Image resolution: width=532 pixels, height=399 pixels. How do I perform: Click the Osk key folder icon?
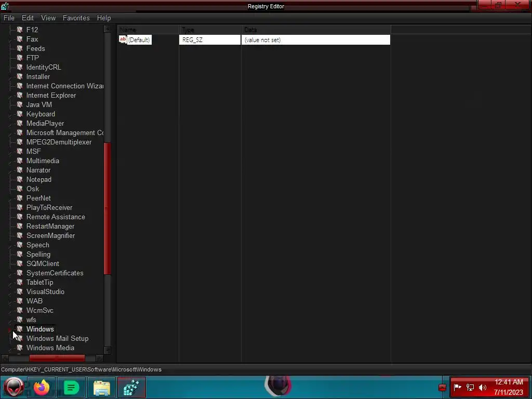coord(20,189)
